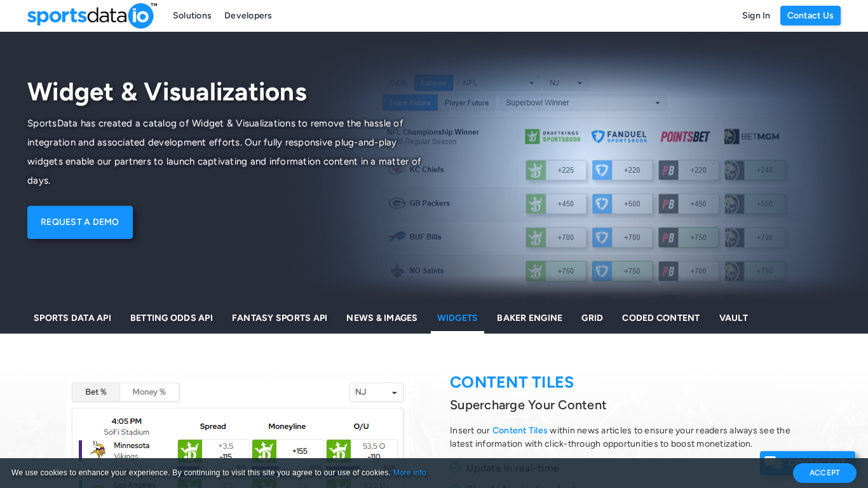Open the Developers menu
The width and height of the screenshot is (868, 488).
pyautogui.click(x=248, y=15)
